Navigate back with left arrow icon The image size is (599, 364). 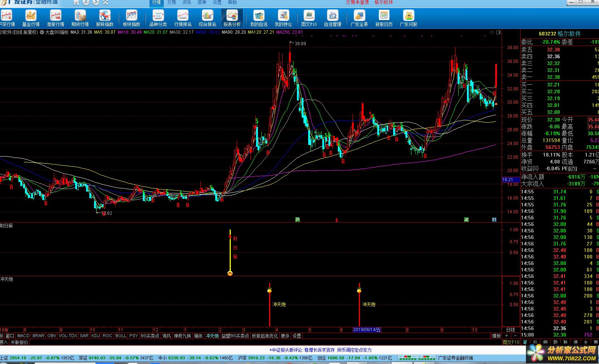click(x=86, y=3)
